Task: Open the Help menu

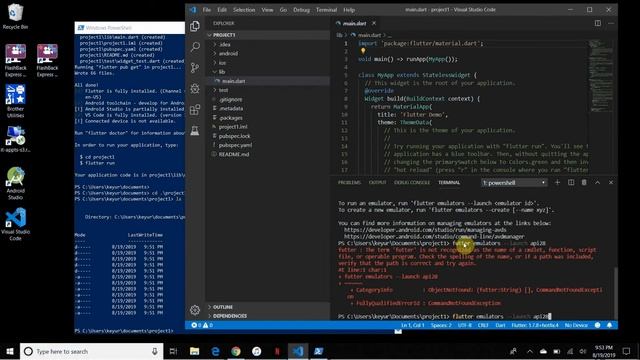Action: (x=349, y=10)
